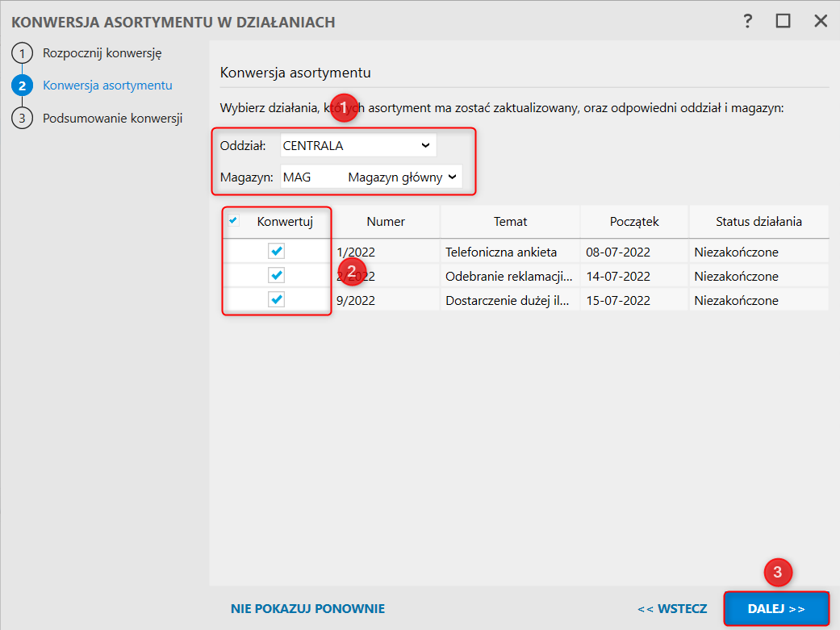Uncheck conversion for action 9/2022

point(276,300)
